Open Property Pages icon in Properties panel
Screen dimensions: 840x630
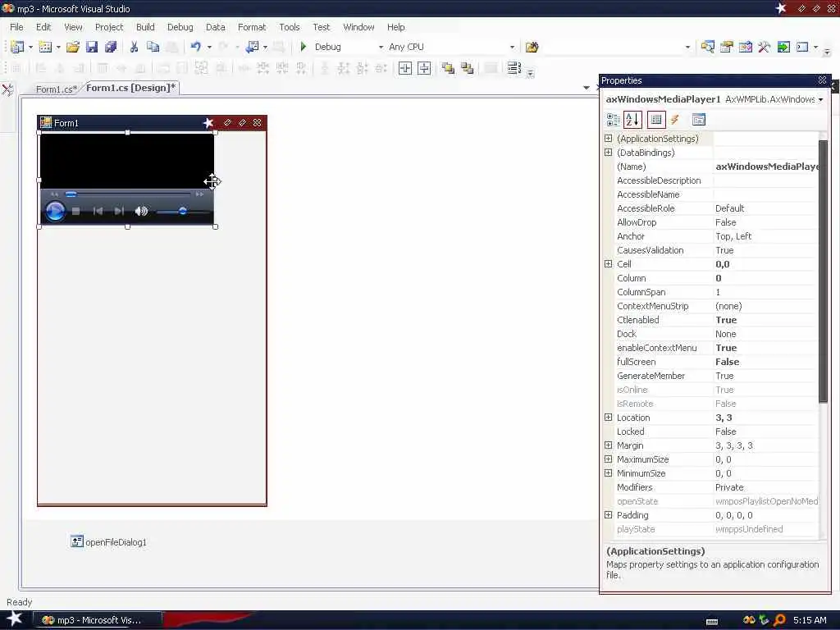click(x=699, y=120)
